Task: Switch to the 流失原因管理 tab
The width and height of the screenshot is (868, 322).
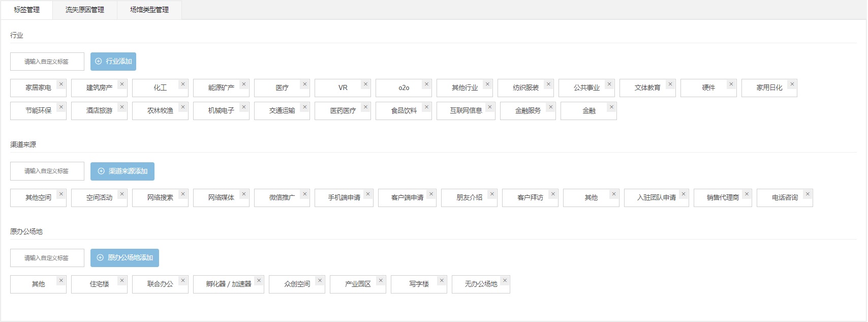Action: (85, 10)
